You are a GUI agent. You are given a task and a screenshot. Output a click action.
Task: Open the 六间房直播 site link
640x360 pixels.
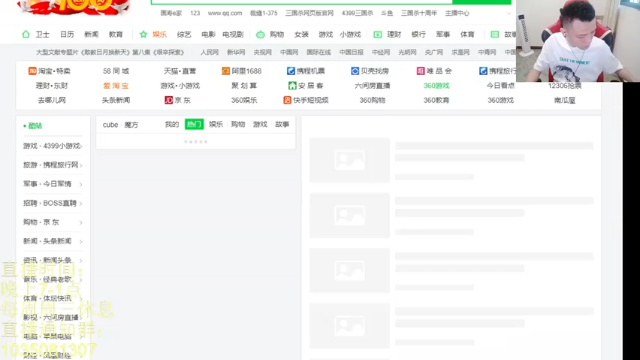click(372, 86)
